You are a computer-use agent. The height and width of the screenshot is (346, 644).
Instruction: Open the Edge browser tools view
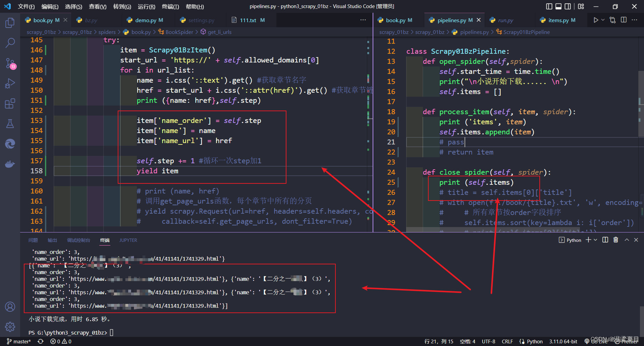10,144
